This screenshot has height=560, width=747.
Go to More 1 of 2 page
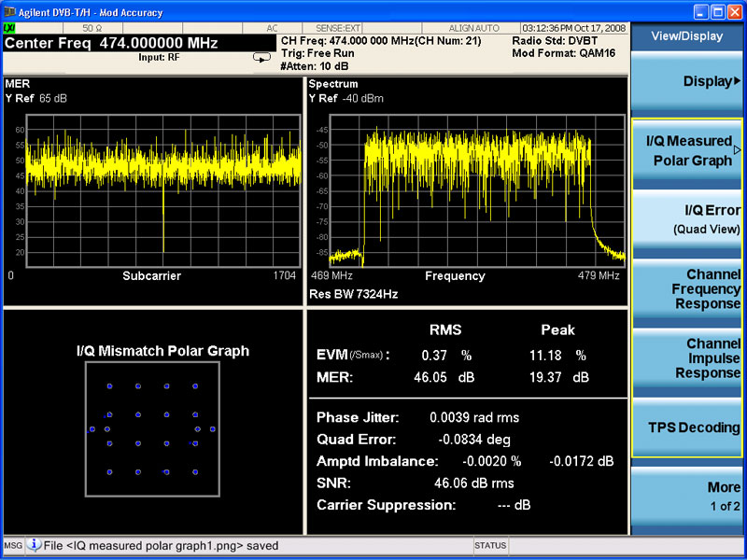pyautogui.click(x=687, y=497)
